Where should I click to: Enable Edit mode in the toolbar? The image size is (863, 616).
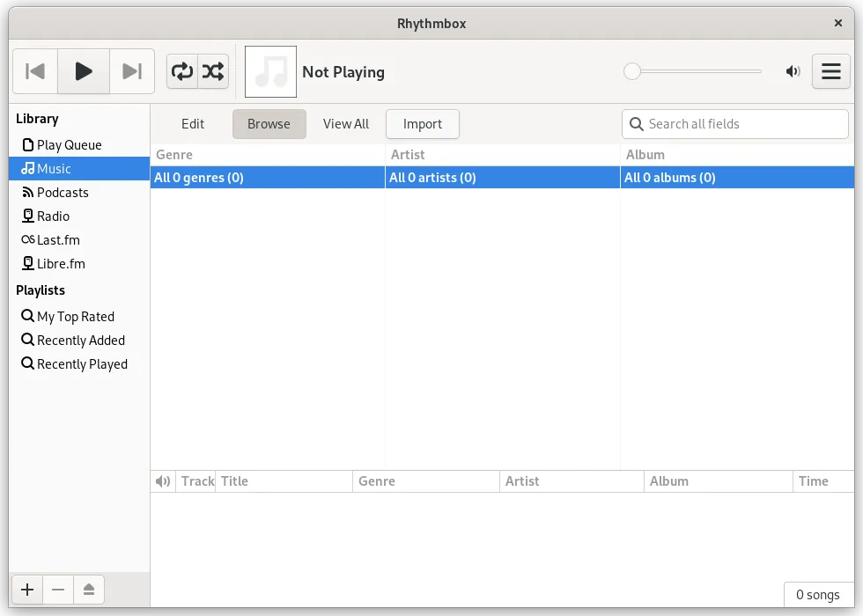coord(192,124)
